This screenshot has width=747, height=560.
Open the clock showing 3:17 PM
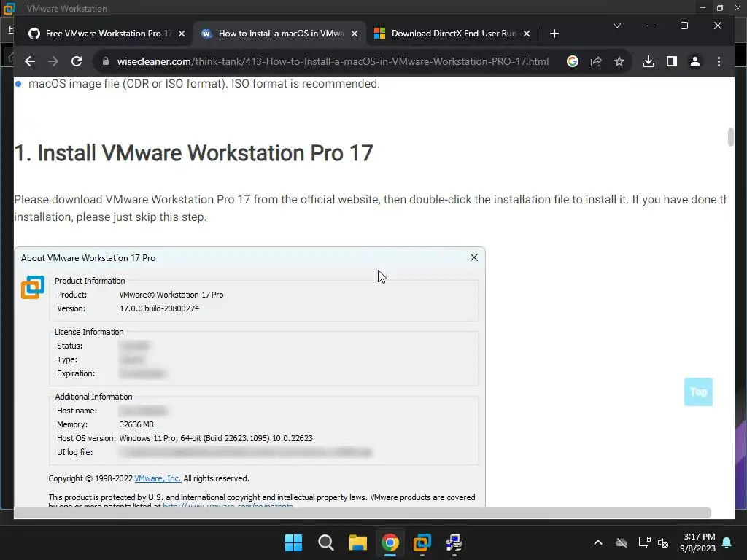click(x=698, y=542)
